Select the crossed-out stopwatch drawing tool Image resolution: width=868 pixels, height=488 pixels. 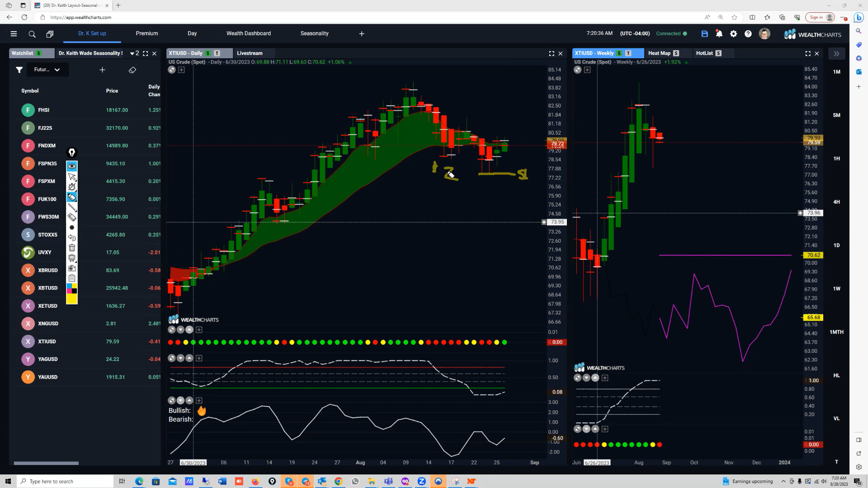[x=72, y=187]
